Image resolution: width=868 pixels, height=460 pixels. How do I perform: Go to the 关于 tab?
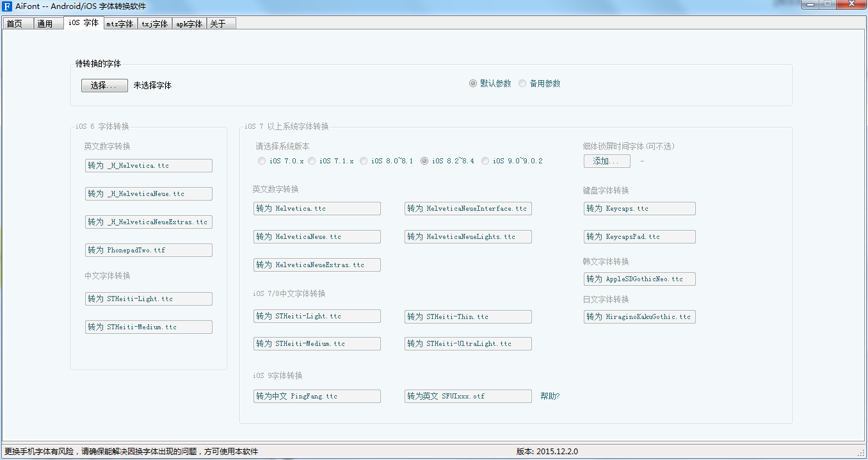tap(219, 24)
